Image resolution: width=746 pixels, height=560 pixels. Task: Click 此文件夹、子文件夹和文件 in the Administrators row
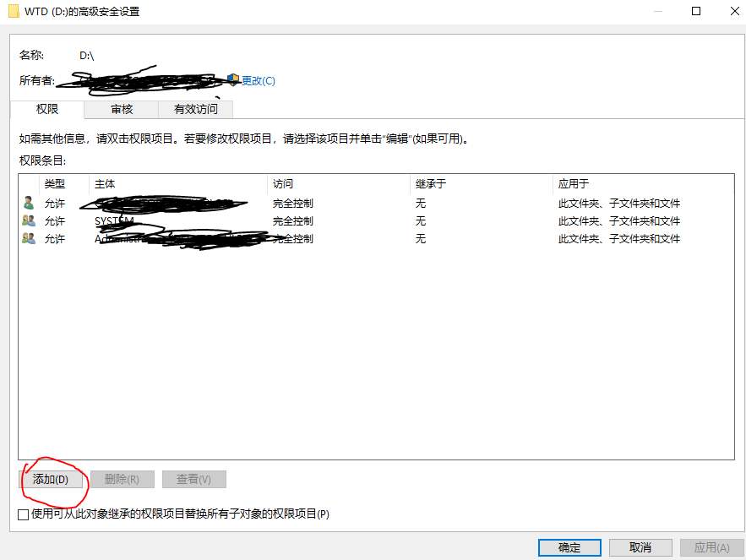619,238
